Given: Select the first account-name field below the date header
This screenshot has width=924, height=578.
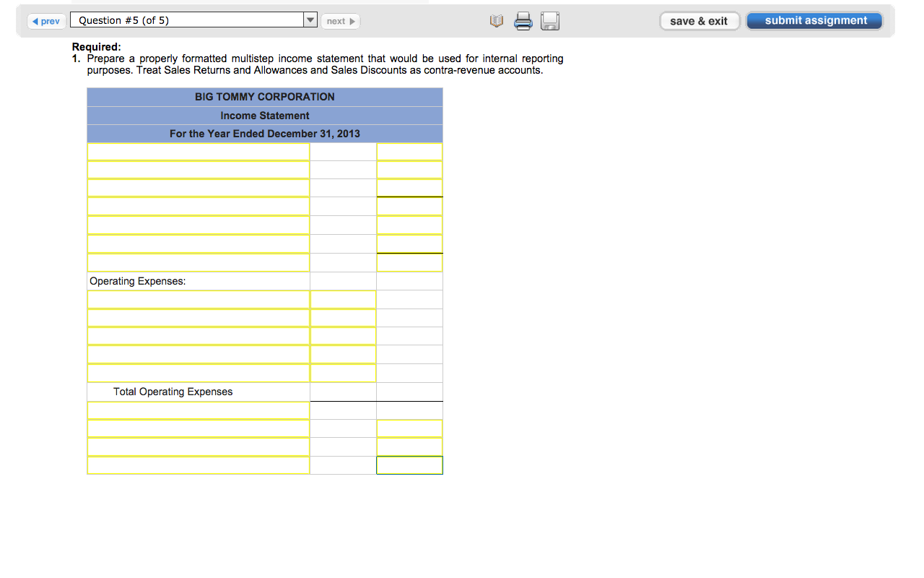Looking at the screenshot, I should pyautogui.click(x=199, y=152).
